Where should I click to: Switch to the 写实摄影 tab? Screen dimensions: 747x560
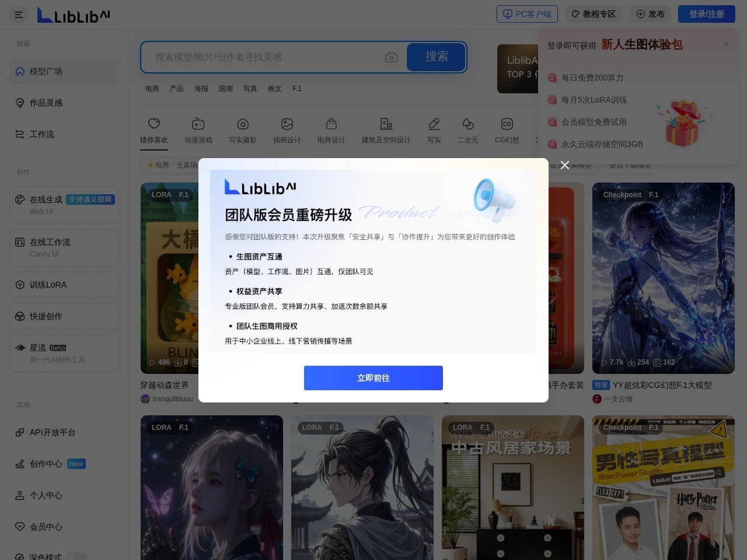(x=243, y=129)
